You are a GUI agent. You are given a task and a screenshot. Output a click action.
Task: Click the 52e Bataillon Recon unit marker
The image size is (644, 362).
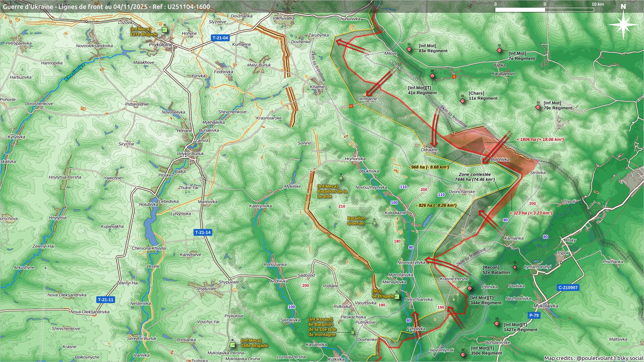point(515,267)
